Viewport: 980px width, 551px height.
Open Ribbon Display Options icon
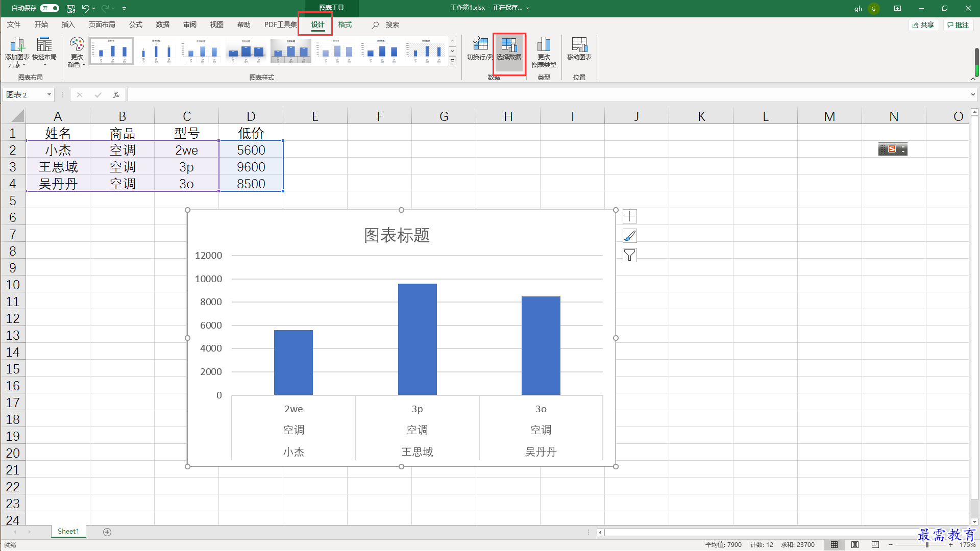[897, 8]
